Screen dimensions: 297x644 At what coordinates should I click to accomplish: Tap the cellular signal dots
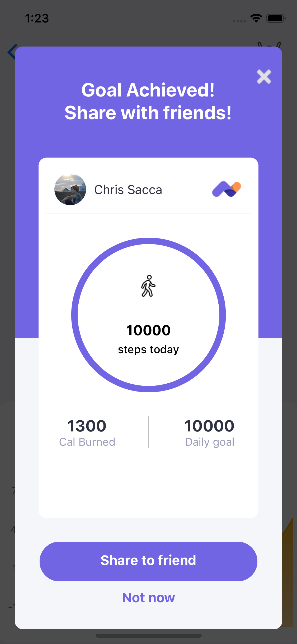point(239,21)
